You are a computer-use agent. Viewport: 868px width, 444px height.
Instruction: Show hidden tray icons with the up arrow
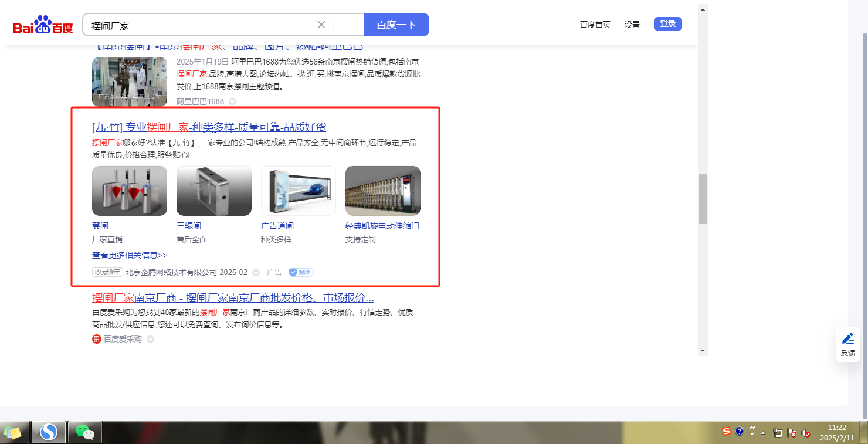coord(764,433)
